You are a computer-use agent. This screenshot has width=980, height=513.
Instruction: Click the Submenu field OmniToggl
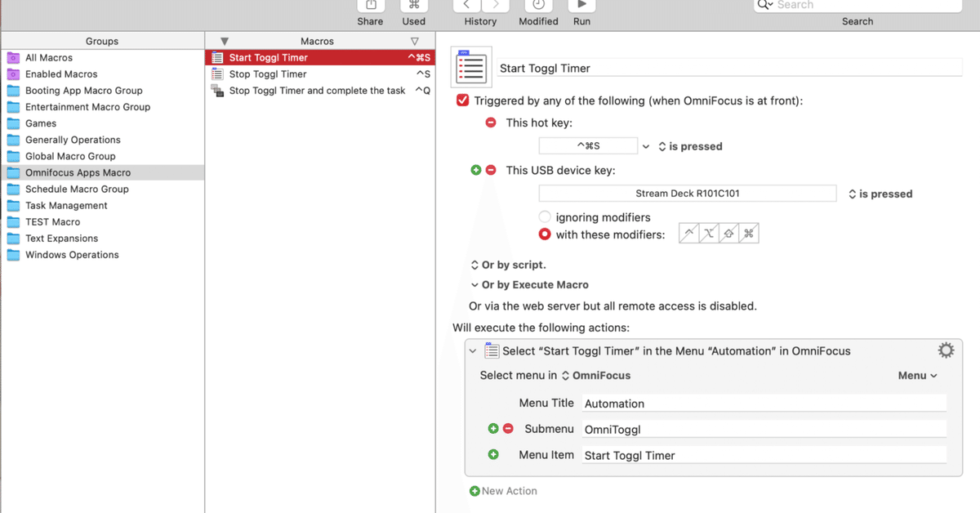(764, 429)
